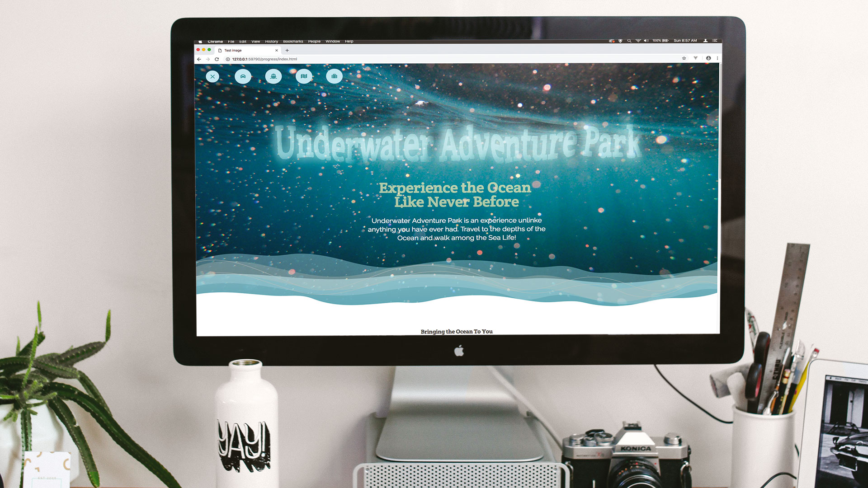
Task: Click the X/close navigation icon
Action: [x=213, y=76]
